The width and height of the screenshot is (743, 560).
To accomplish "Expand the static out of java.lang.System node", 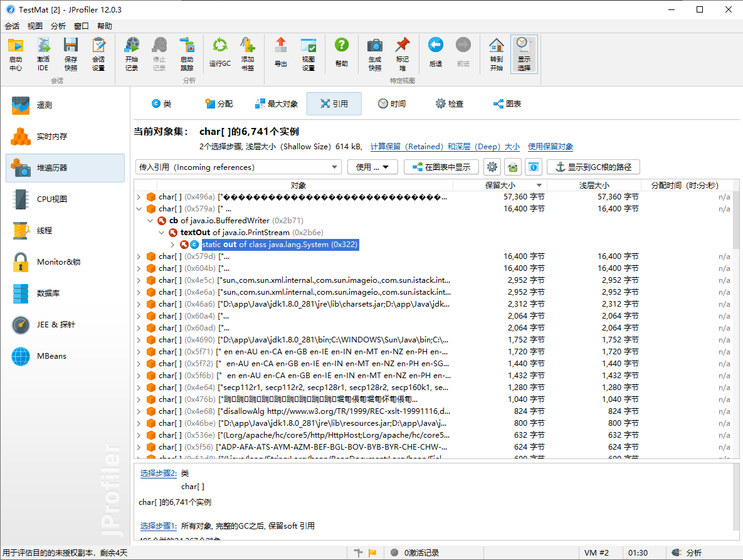I will click(172, 245).
